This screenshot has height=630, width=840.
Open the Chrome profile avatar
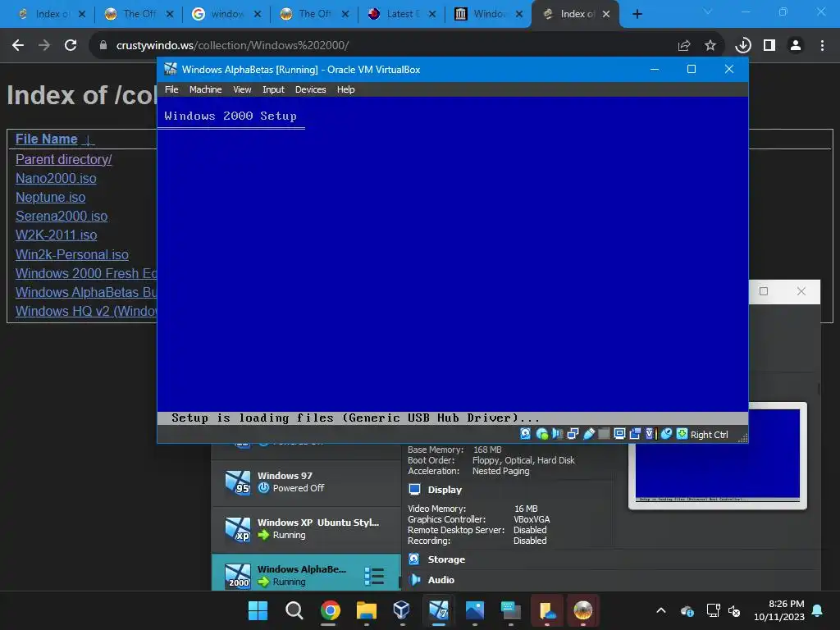[x=796, y=46]
